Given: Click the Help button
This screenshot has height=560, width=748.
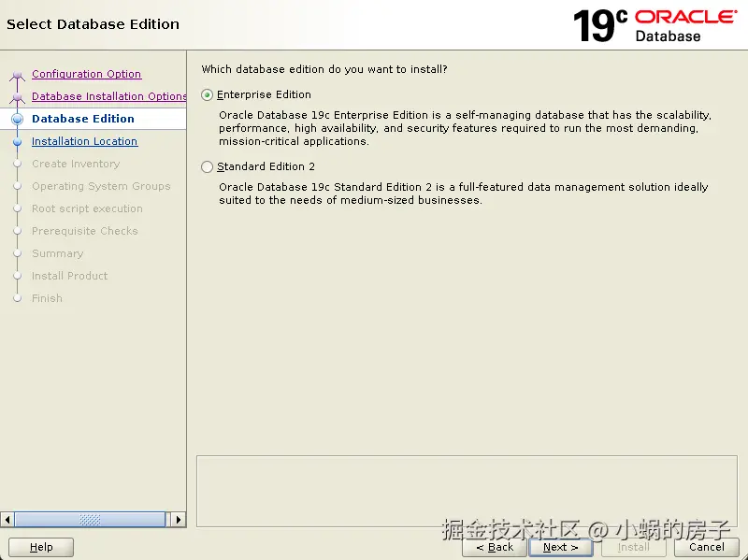Looking at the screenshot, I should point(41,547).
